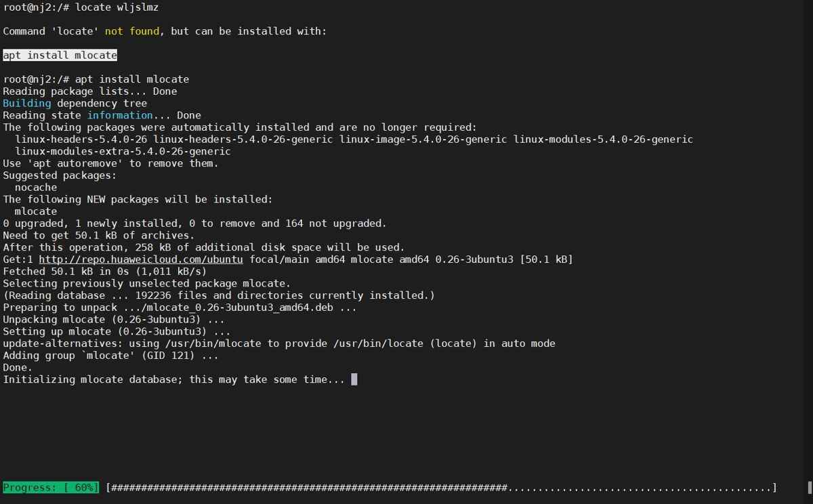Viewport: 813px width, 504px height.
Task: Click 'mlocate' under the NEW packages line
Action: coord(35,211)
